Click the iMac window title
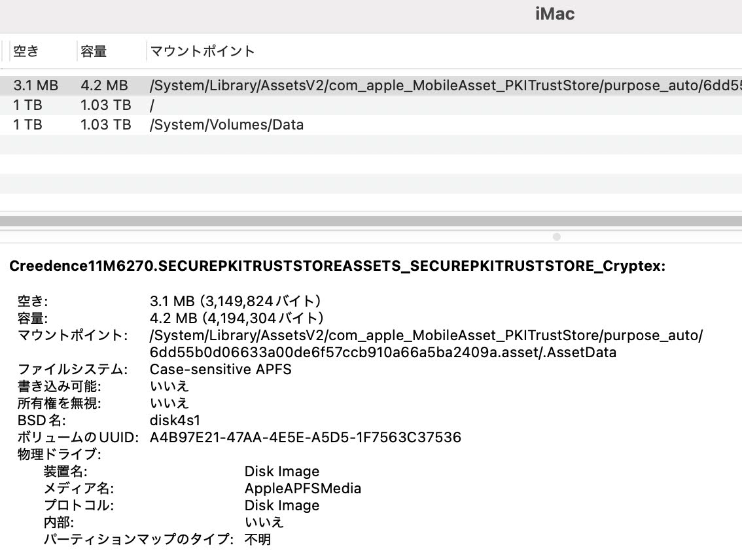 click(x=554, y=14)
